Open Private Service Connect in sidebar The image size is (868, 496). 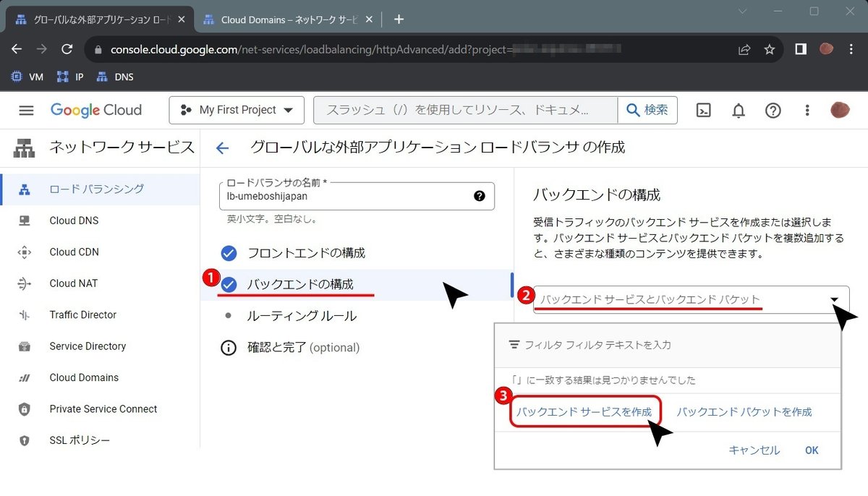[x=100, y=409]
